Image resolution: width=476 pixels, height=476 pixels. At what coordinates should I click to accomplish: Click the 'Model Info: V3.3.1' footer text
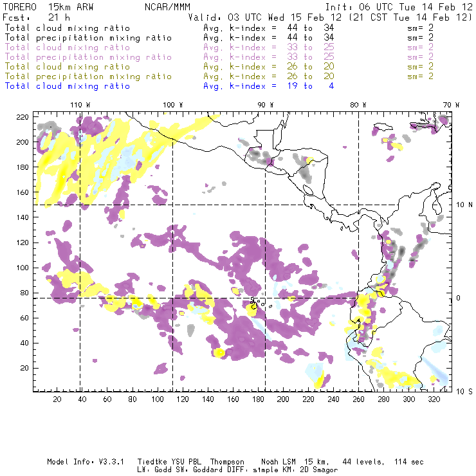pyautogui.click(x=86, y=462)
